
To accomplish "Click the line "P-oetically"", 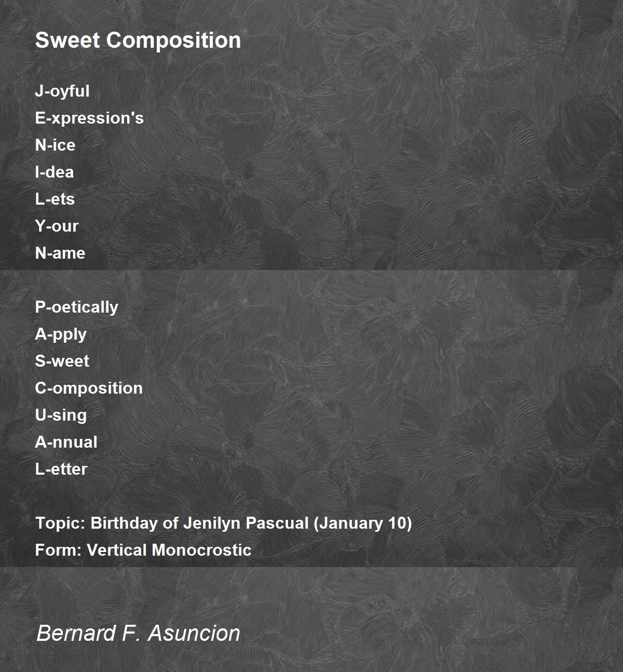I will click(77, 307).
